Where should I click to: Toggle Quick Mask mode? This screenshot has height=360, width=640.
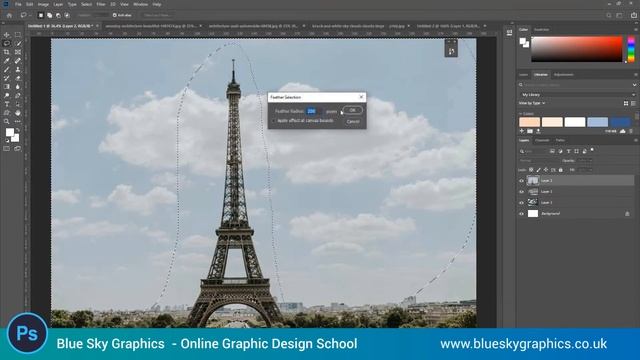[7, 149]
